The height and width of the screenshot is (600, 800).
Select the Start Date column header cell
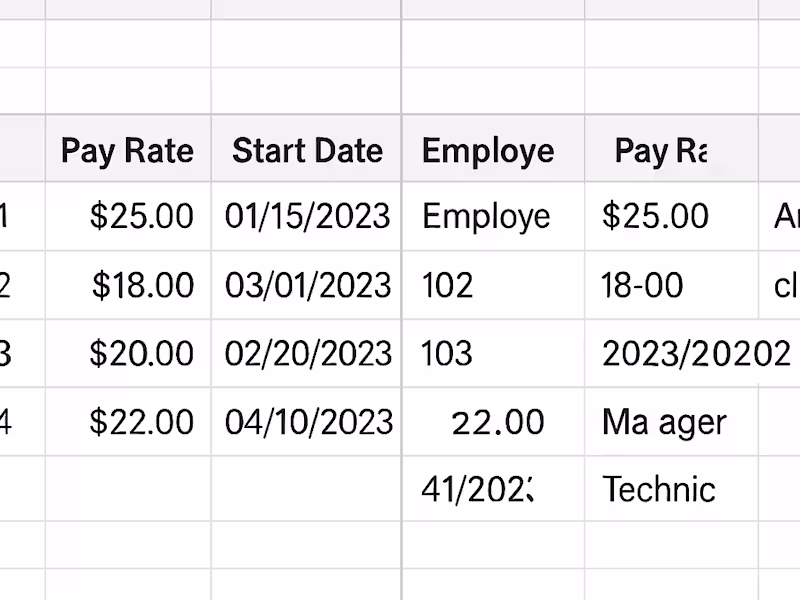point(306,150)
